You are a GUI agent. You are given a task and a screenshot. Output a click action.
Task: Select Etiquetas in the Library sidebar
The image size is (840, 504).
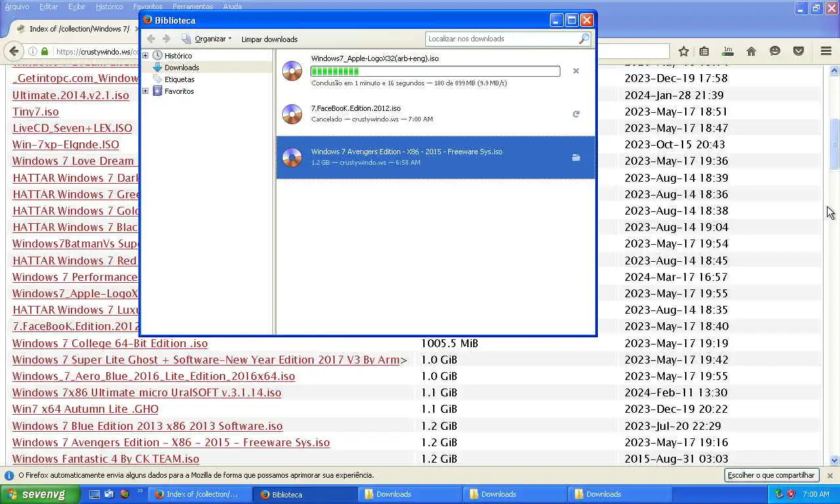(x=179, y=79)
